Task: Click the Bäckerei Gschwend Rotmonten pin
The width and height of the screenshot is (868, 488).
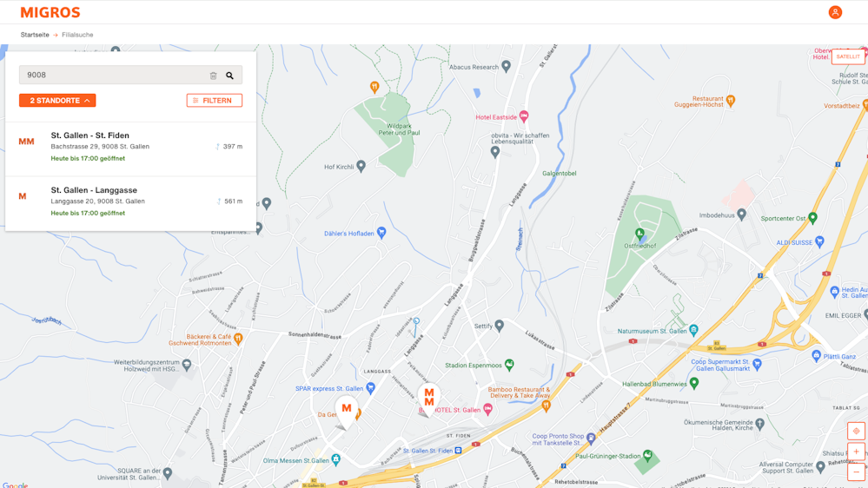Action: pos(238,338)
